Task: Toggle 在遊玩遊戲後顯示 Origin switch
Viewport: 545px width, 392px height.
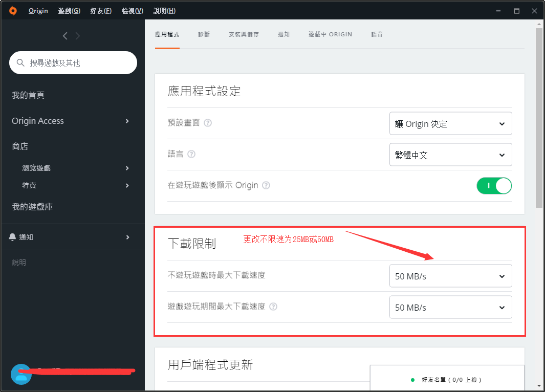Action: click(x=494, y=186)
